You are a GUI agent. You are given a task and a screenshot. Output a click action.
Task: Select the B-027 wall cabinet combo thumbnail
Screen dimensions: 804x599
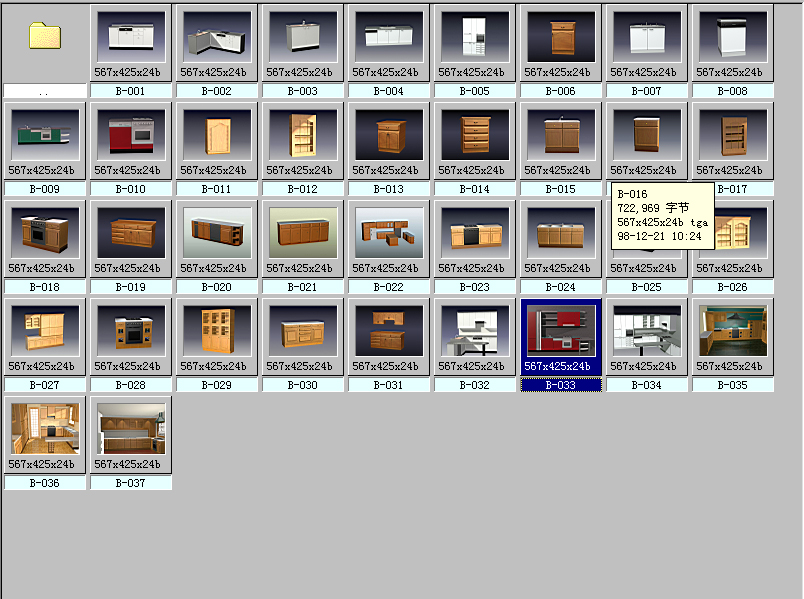(x=45, y=331)
